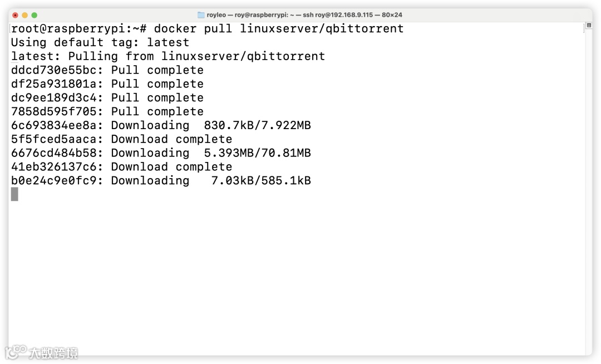This screenshot has width=601, height=364.
Task: Click the layer ID df25a931801a
Action: click(53, 84)
